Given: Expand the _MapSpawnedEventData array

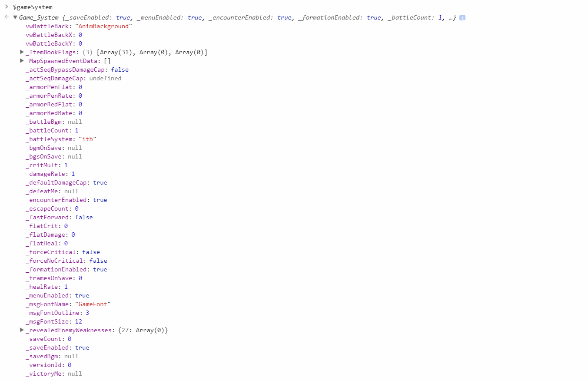Looking at the screenshot, I should point(22,61).
